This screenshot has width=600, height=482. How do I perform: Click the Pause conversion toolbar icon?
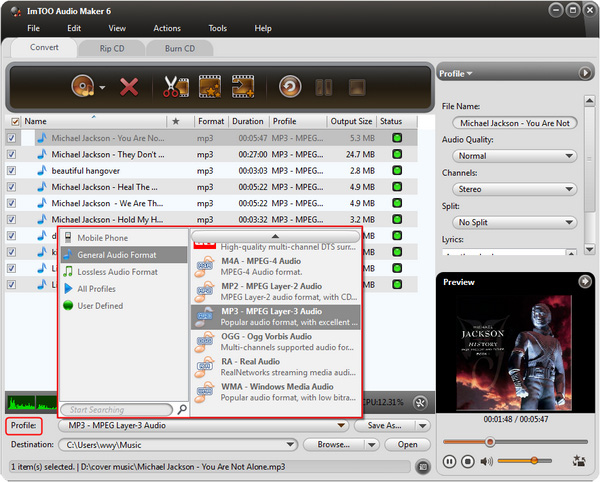coord(324,87)
